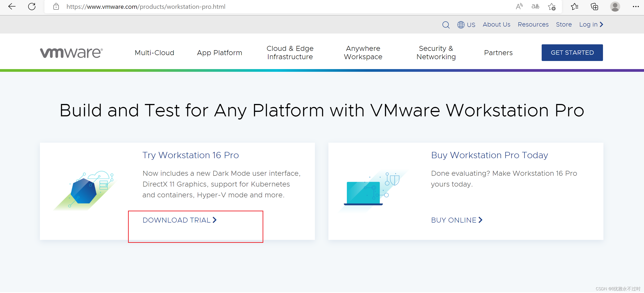
Task: Open the Favorites list icon
Action: pyautogui.click(x=575, y=7)
